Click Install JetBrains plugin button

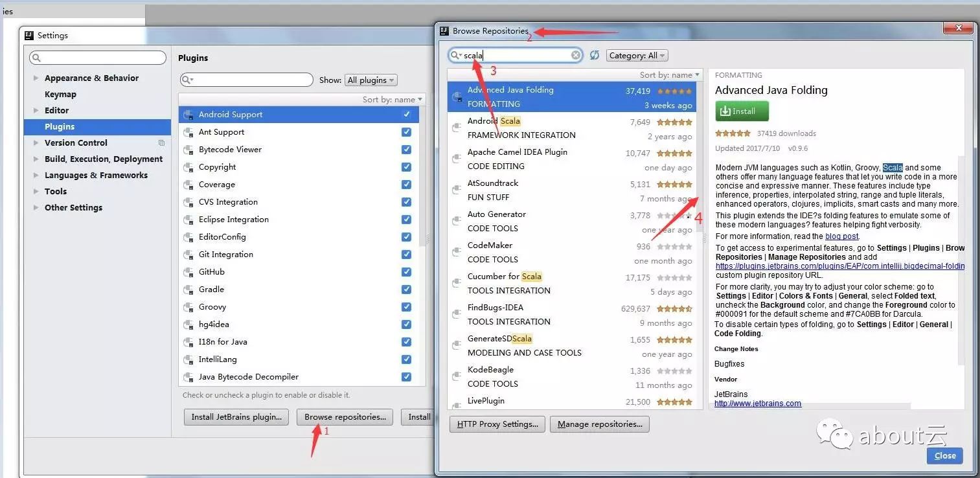pos(236,417)
